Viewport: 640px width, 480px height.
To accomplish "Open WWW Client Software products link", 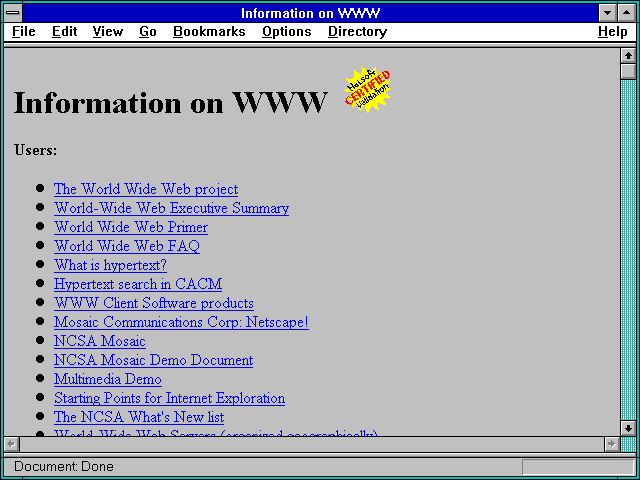I will pos(154,304).
